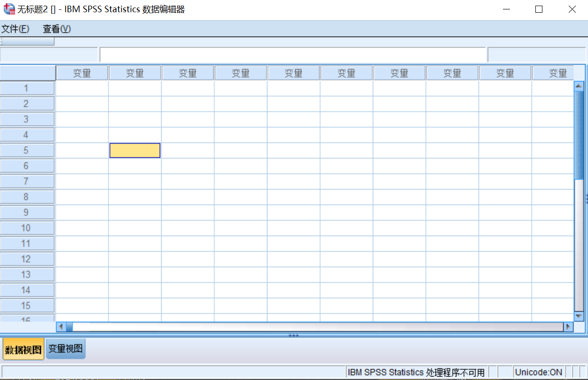Click the row 16 header
Image resolution: width=588 pixels, height=380 pixels.
coord(27,318)
